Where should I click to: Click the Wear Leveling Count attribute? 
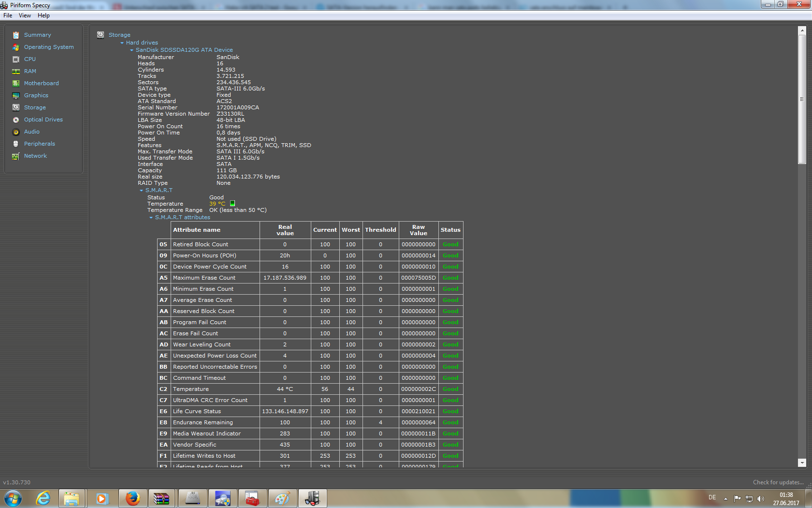coord(202,344)
